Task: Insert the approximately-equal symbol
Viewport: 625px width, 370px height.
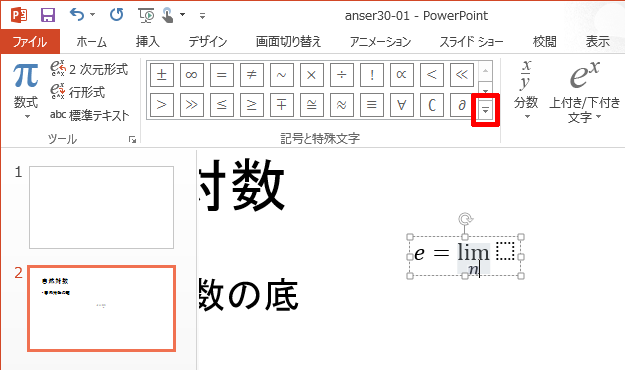Action: pyautogui.click(x=342, y=105)
